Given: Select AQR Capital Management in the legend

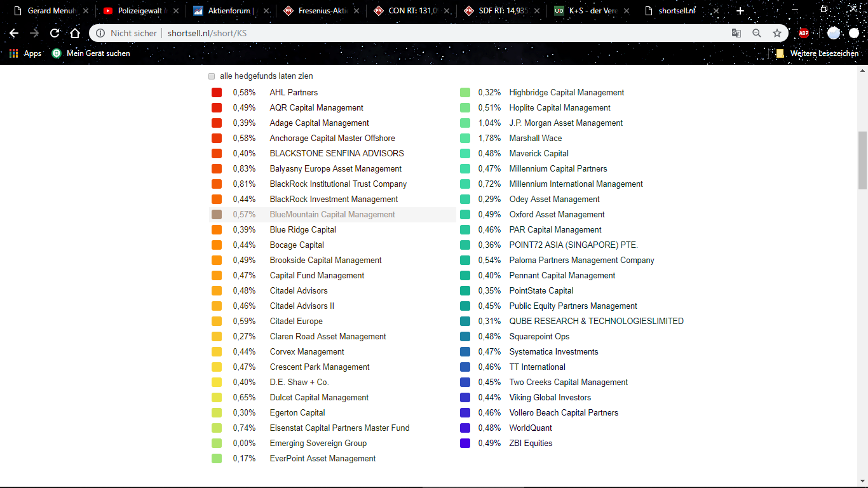Looking at the screenshot, I should point(316,107).
